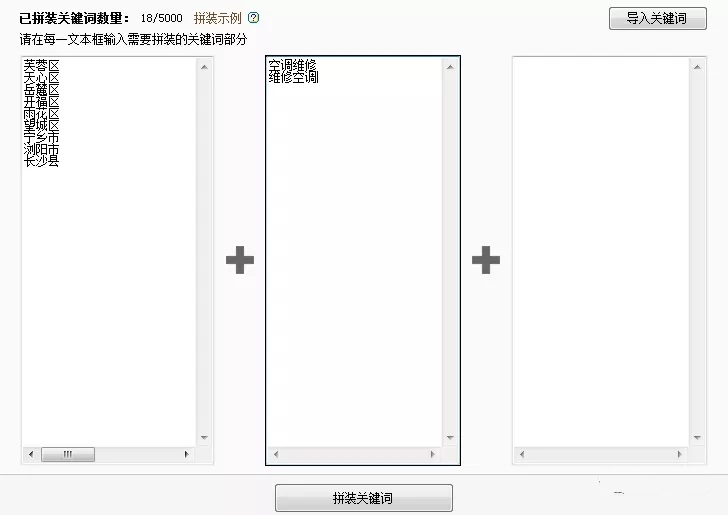Click the first box horizontal scrollbar thumb
Image resolution: width=728 pixels, height=515 pixels.
tap(68, 454)
